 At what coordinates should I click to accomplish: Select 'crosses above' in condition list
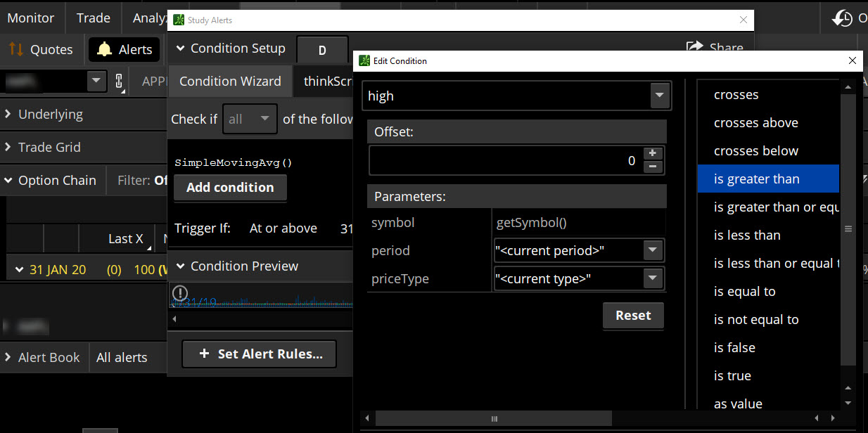(x=755, y=123)
